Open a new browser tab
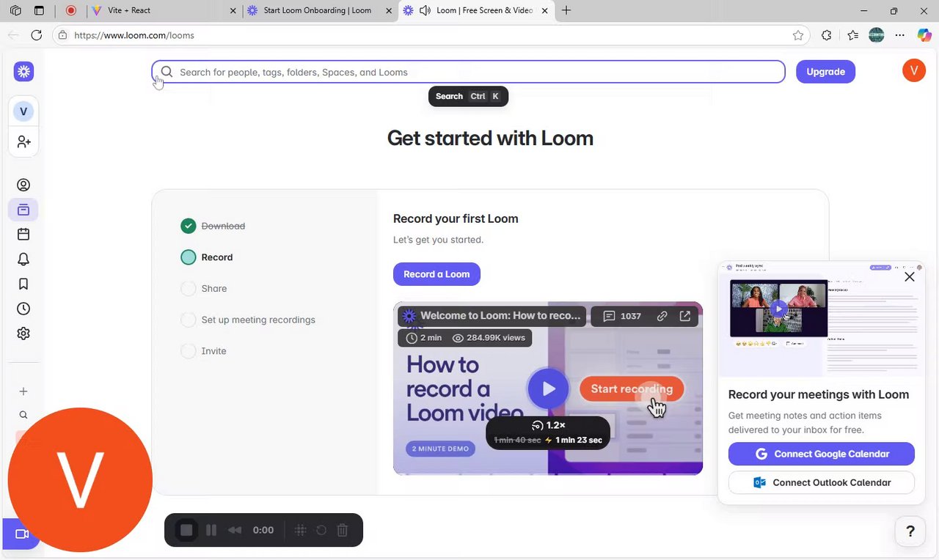939x560 pixels. [x=566, y=10]
